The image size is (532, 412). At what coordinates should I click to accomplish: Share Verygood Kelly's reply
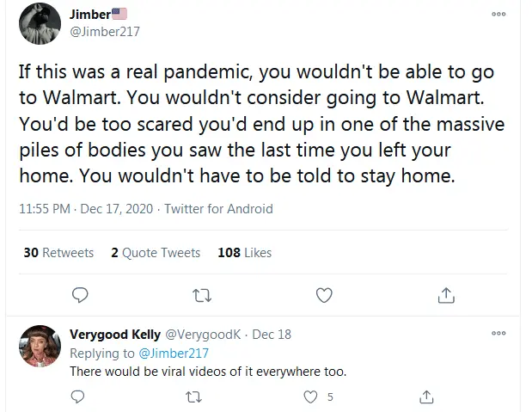(427, 397)
